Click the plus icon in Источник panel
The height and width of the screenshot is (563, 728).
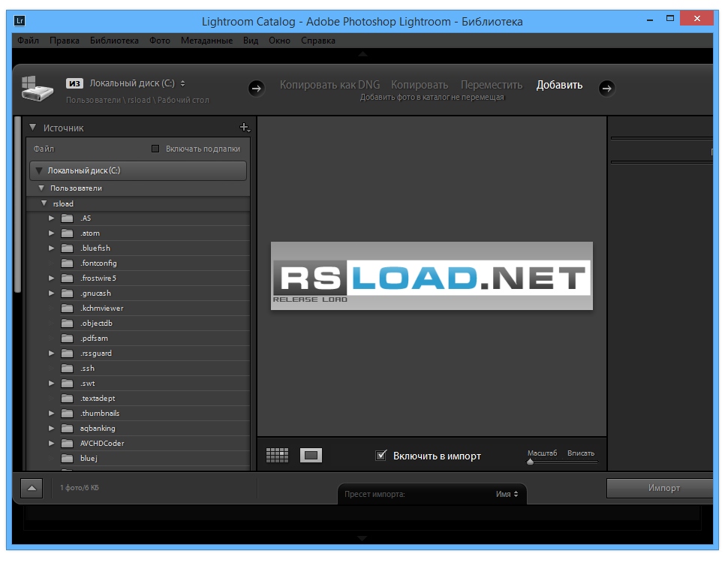pos(245,128)
